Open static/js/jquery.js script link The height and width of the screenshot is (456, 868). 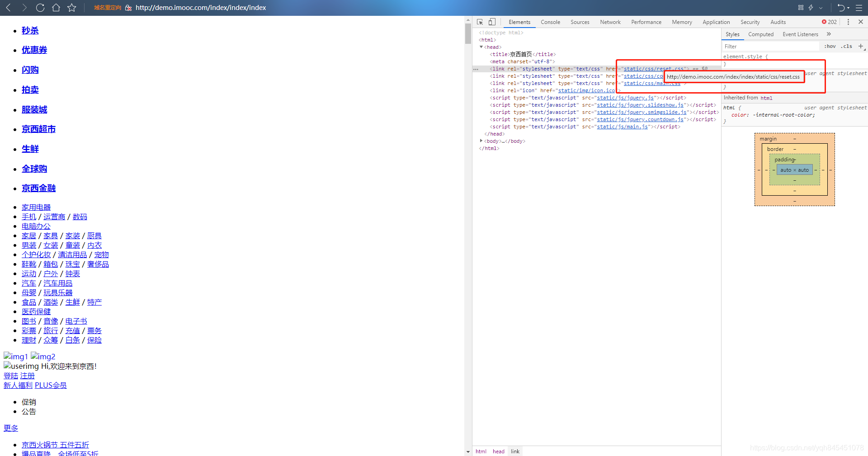click(625, 98)
